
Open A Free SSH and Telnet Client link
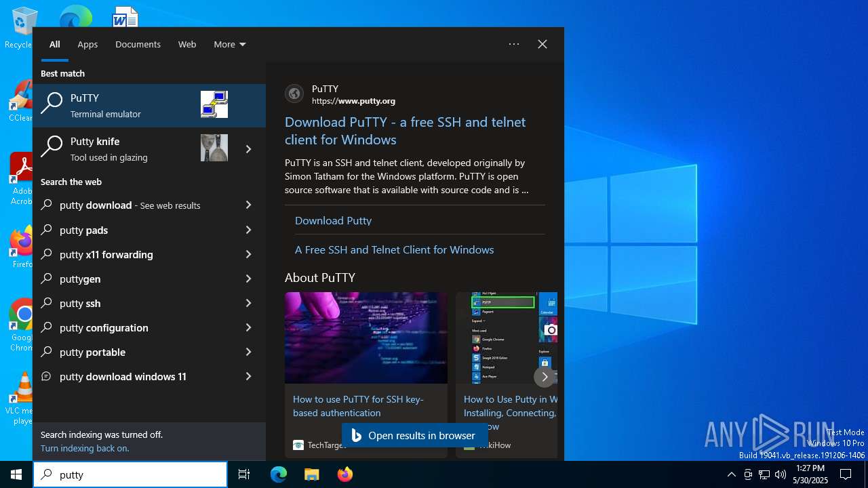pos(394,249)
